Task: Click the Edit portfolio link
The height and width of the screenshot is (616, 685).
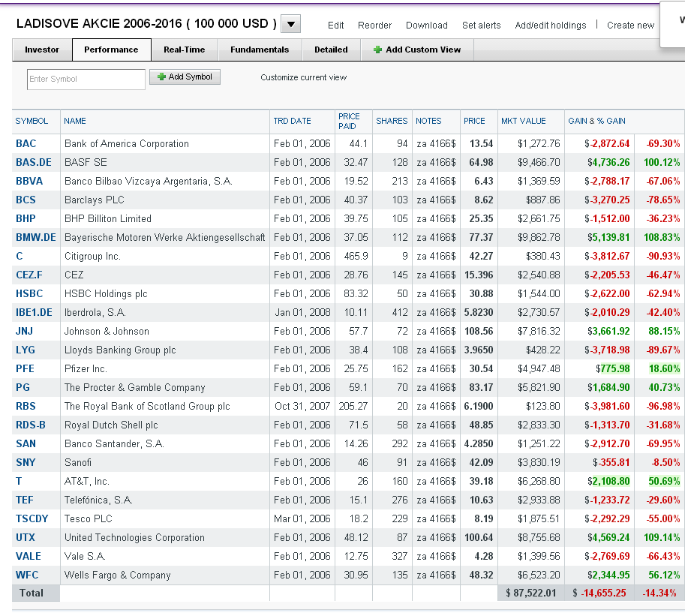Action: click(x=335, y=26)
